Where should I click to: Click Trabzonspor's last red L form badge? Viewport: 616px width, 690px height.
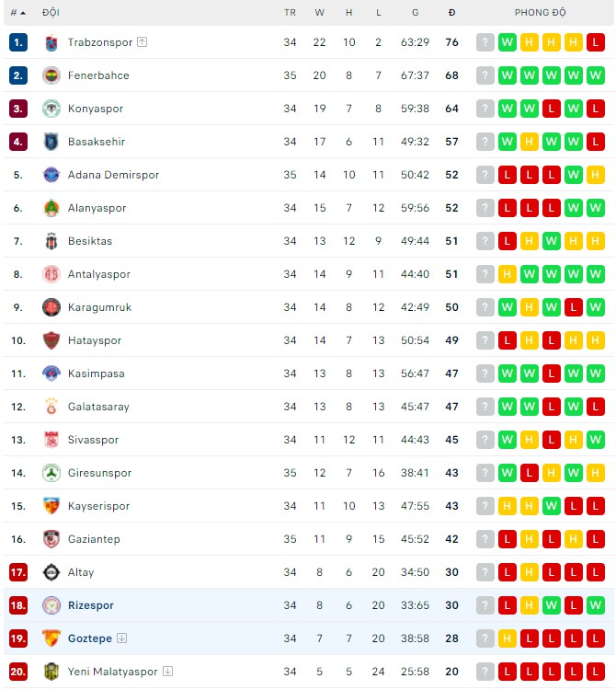coord(596,42)
